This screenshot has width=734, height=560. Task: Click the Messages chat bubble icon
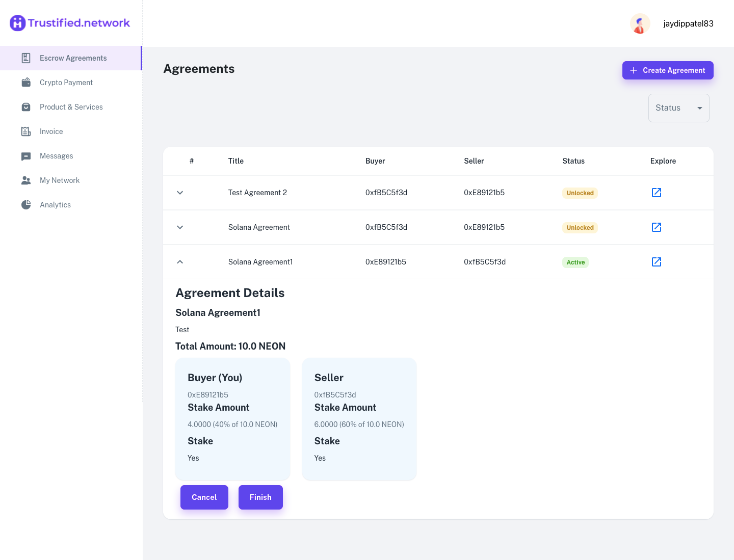26,156
